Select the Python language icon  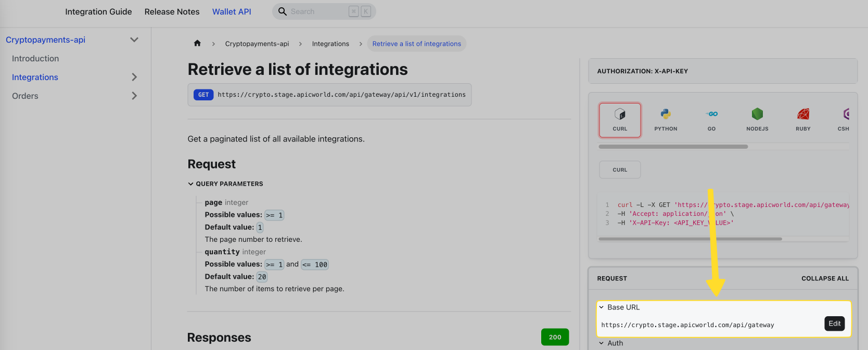[666, 114]
